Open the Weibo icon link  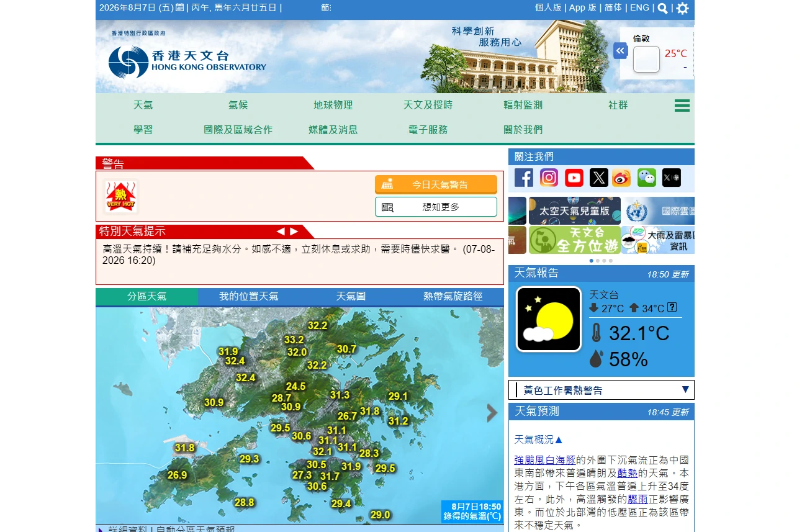click(621, 178)
